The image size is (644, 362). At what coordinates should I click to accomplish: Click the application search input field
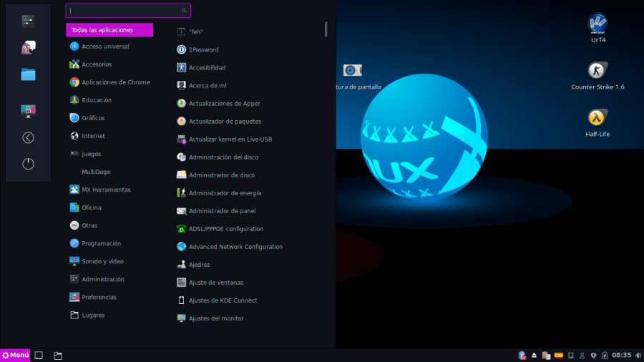tap(125, 11)
